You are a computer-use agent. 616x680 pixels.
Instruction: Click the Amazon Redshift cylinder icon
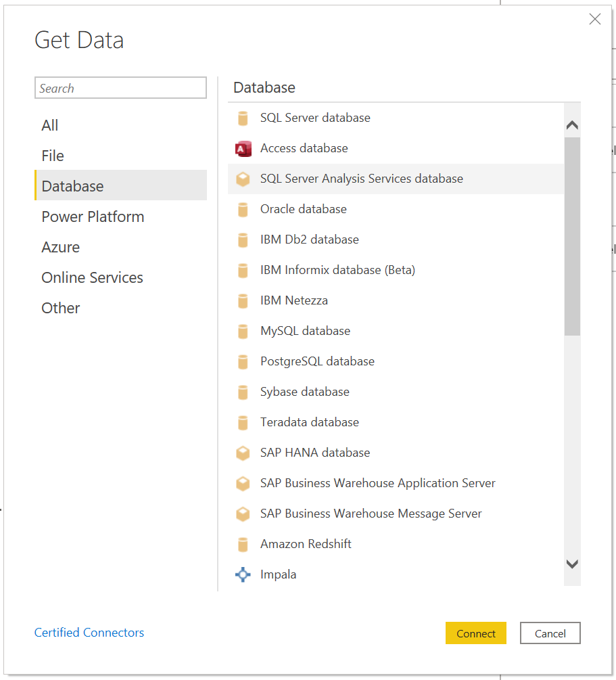point(243,545)
